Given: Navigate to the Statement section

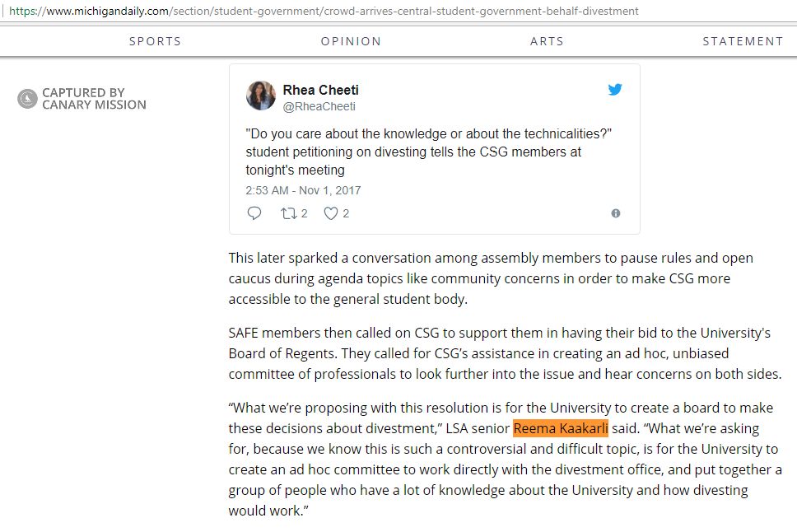Looking at the screenshot, I should coord(743,41).
